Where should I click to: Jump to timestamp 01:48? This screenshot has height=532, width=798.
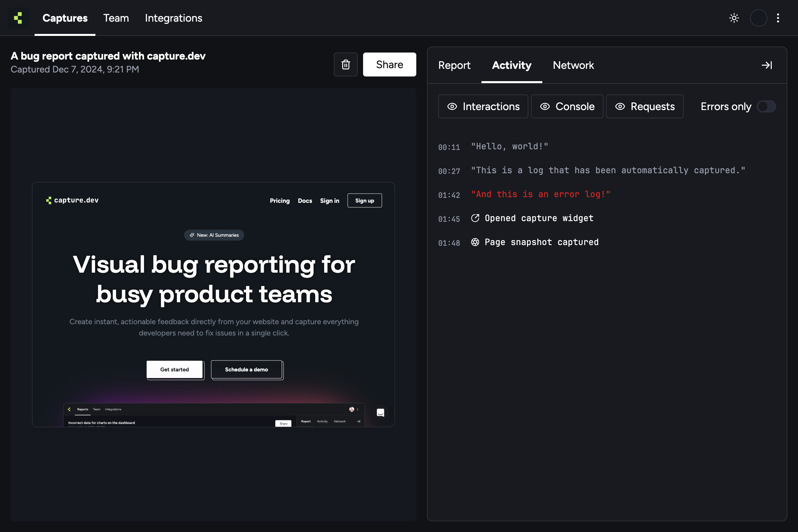click(449, 243)
